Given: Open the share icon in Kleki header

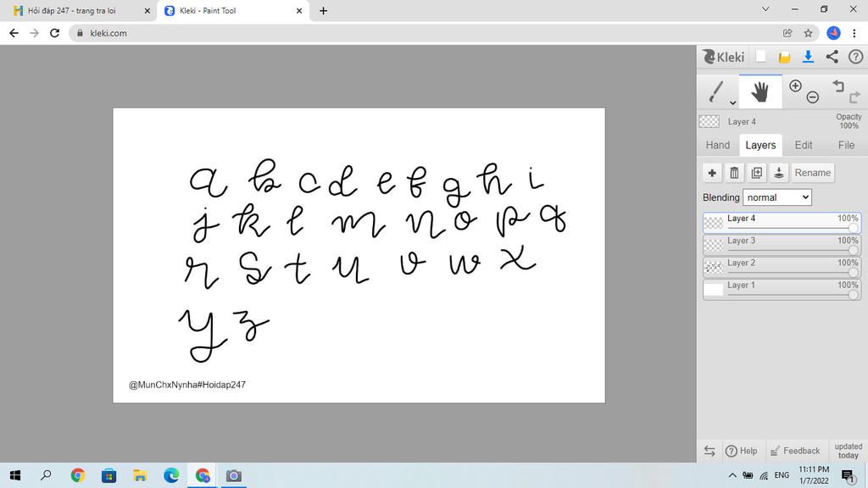Looking at the screenshot, I should 832,57.
